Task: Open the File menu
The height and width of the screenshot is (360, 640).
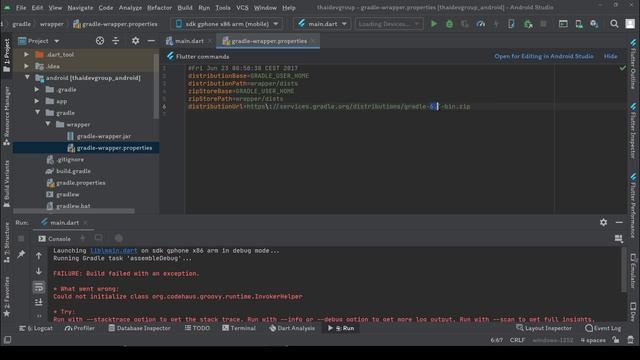Action: point(21,8)
